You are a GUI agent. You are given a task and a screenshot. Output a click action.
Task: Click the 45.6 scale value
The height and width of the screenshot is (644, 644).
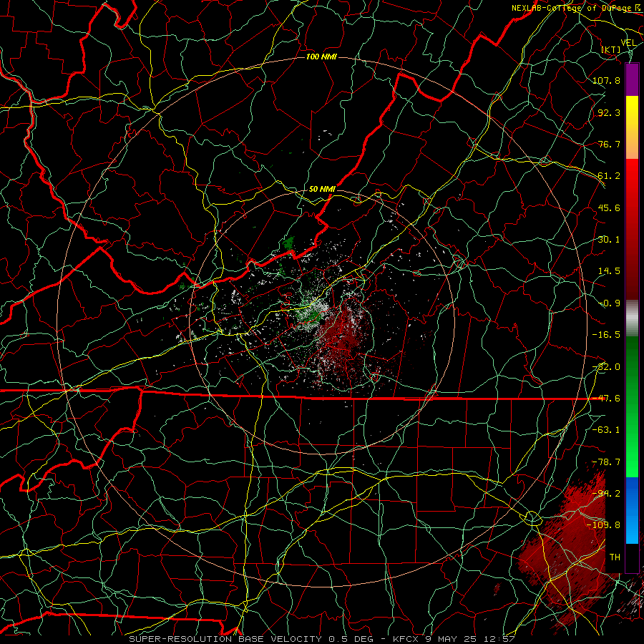[609, 208]
